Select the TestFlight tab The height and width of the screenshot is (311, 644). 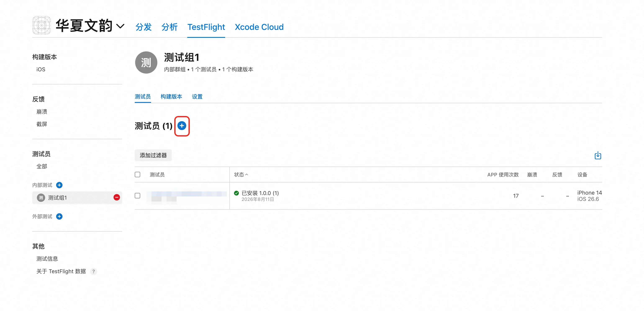[x=206, y=27]
